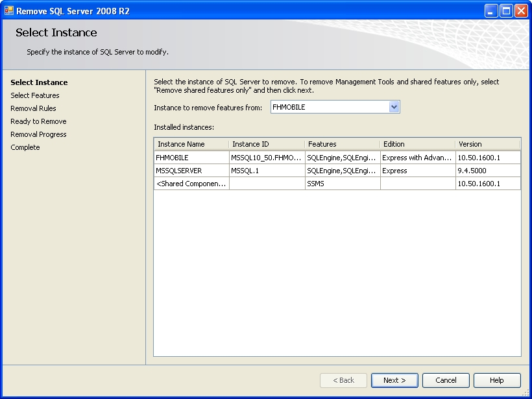The width and height of the screenshot is (532, 399).
Task: Click the Shared Components version 10.50.1600.1 cell
Action: point(489,184)
